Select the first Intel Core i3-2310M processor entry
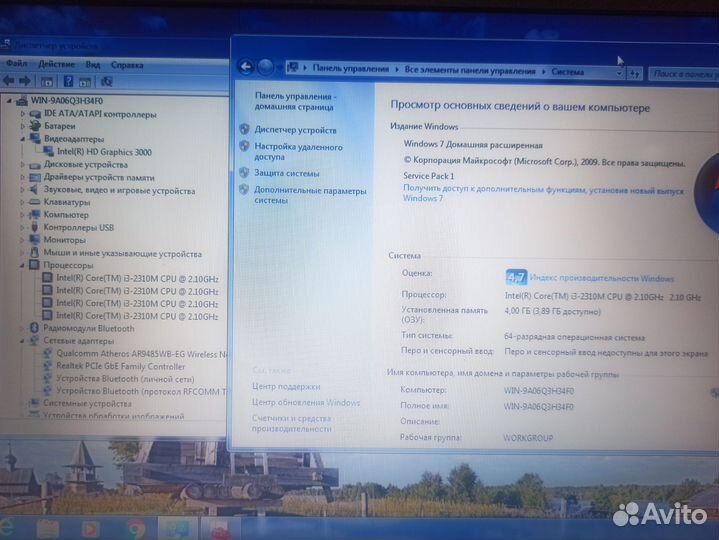 point(137,278)
